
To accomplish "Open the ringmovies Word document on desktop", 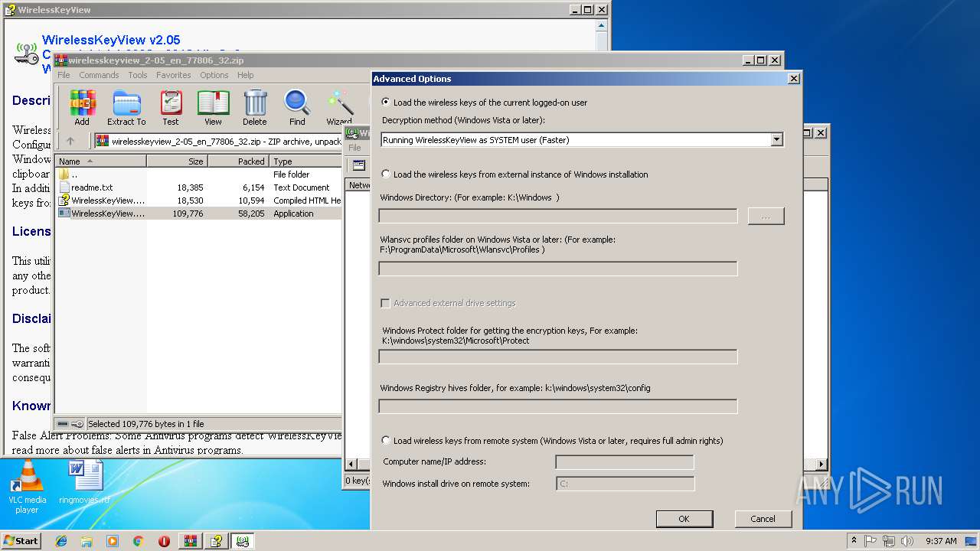I will [x=84, y=482].
